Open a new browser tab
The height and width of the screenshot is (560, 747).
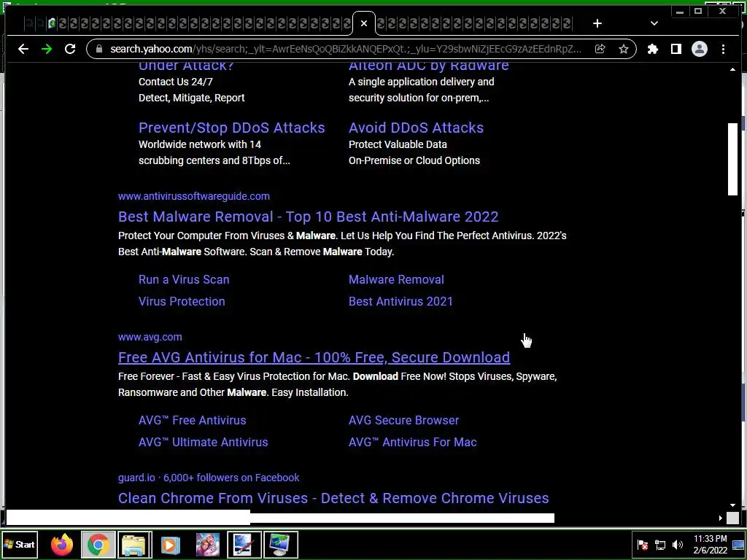coord(597,23)
